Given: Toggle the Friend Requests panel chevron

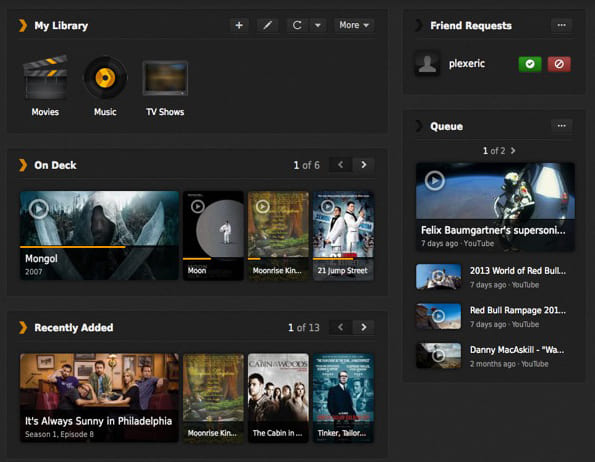Looking at the screenshot, I should click(x=419, y=25).
